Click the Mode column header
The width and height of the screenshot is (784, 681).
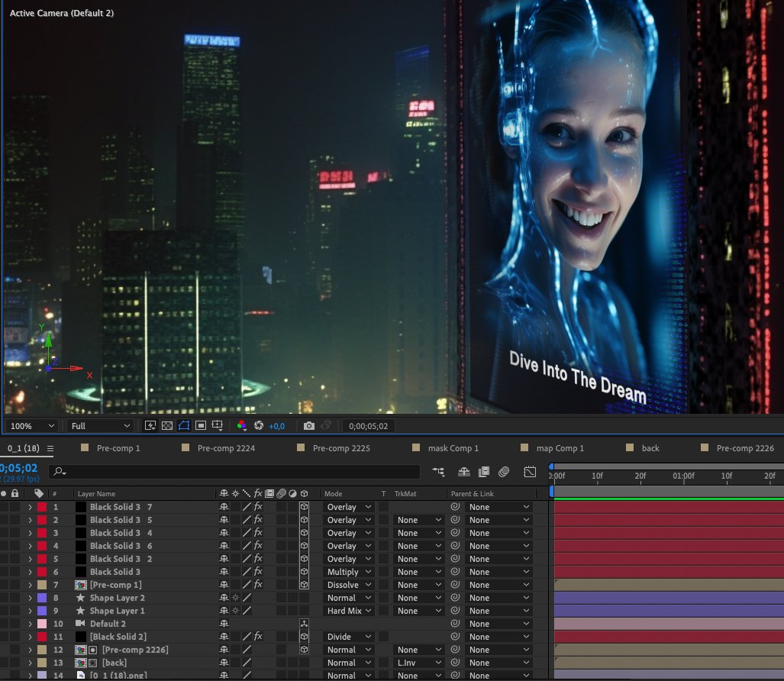click(x=333, y=493)
